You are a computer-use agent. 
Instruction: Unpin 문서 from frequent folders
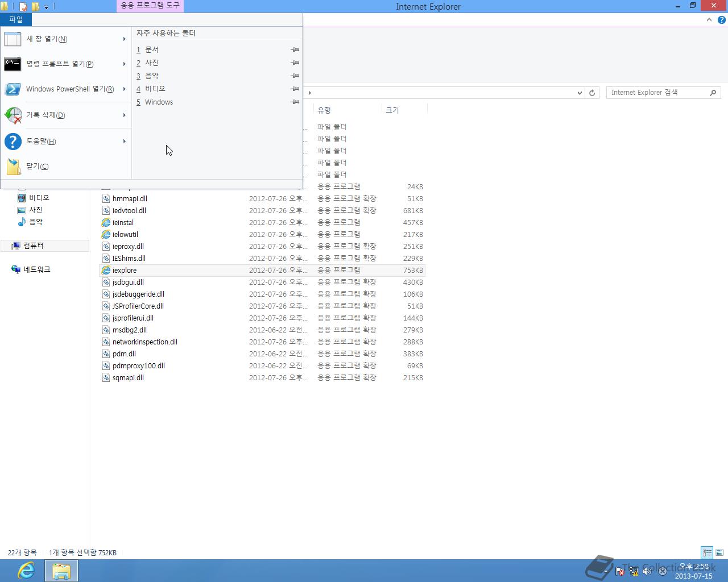[295, 50]
